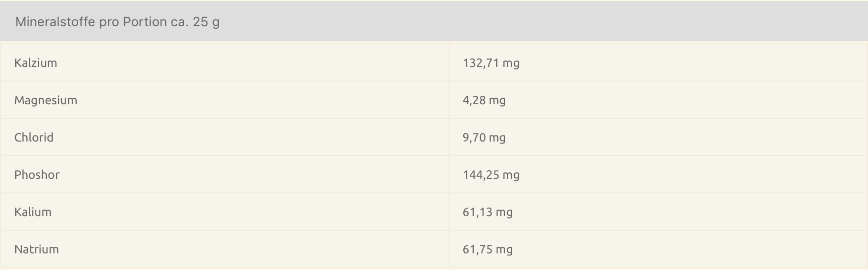Click the 9,70 mg value
Image resolution: width=868 pixels, height=270 pixels.
[x=484, y=138]
